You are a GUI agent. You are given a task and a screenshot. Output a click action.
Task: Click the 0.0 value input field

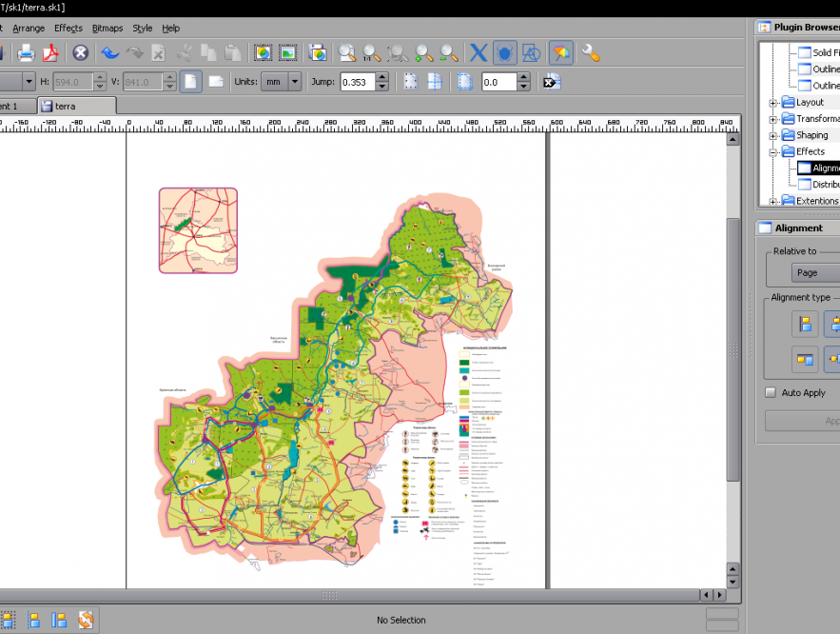coord(499,82)
